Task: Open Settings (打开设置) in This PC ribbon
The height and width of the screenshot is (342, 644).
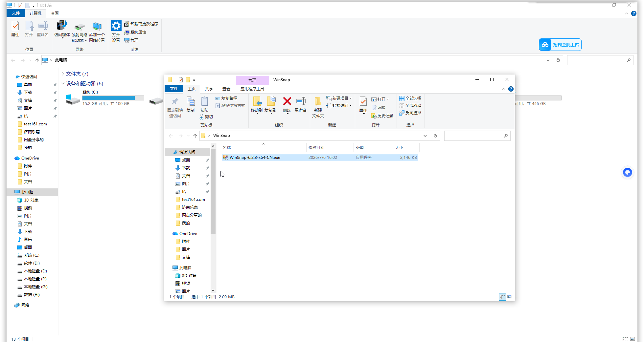Action: click(116, 32)
